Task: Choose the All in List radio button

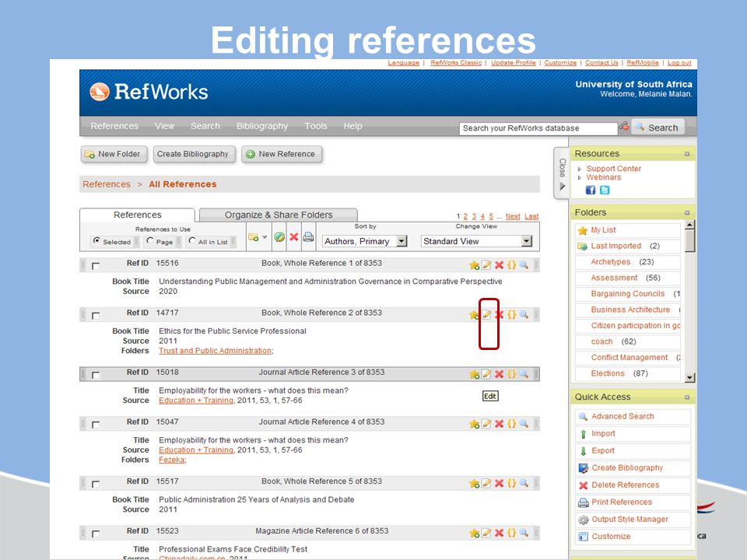Action: (x=192, y=240)
